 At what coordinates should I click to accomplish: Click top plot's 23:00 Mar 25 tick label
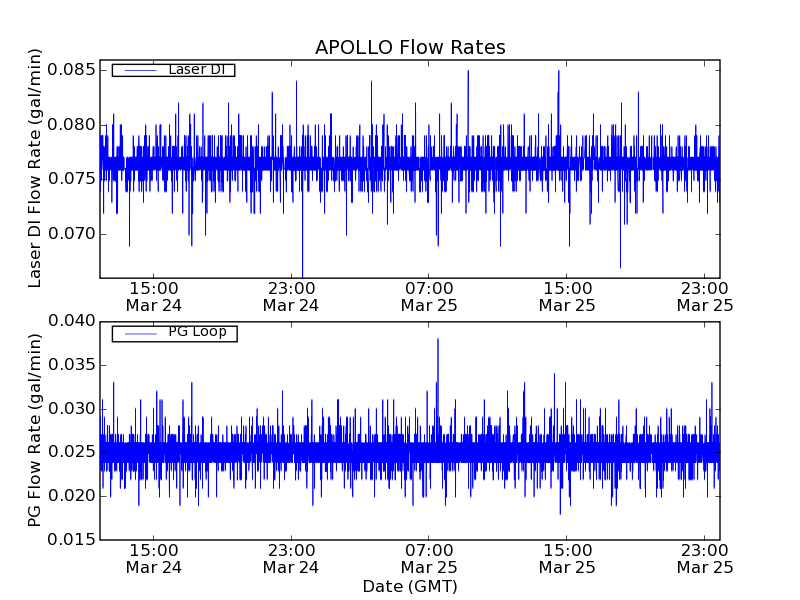[705, 297]
